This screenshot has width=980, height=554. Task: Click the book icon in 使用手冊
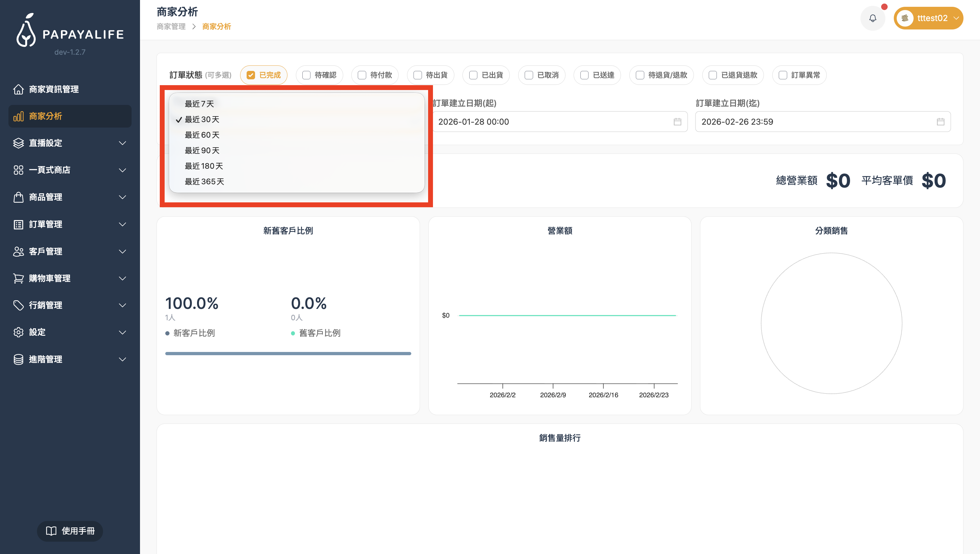[x=51, y=531]
